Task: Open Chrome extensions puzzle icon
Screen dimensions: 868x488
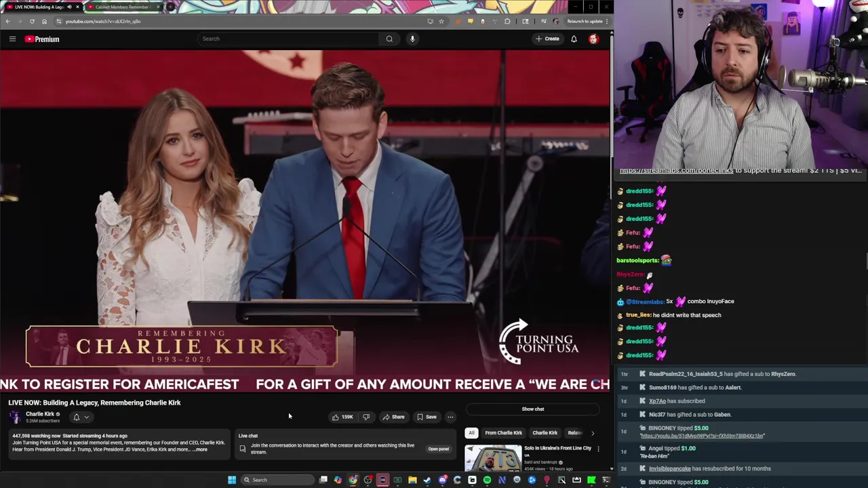Action: [x=507, y=21]
